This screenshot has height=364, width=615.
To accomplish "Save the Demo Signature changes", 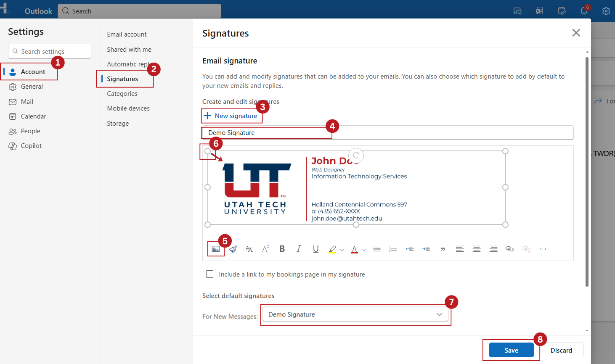I will [x=511, y=350].
